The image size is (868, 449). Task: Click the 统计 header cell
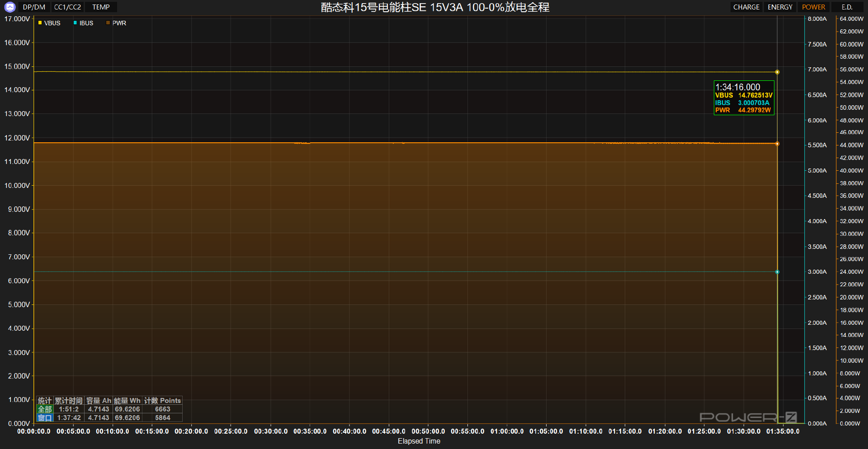point(45,401)
